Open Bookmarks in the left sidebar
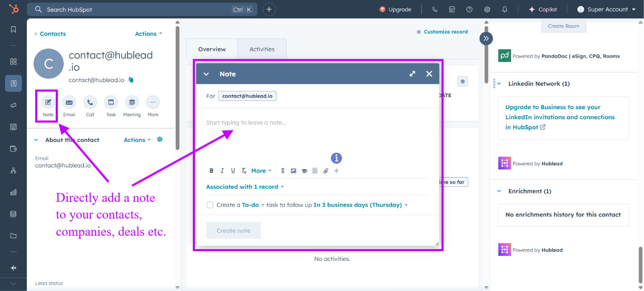644x291 pixels. pos(13,29)
